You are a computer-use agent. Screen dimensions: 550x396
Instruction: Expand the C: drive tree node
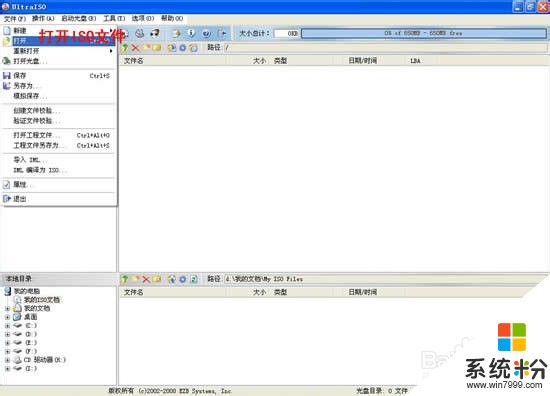coord(7,326)
